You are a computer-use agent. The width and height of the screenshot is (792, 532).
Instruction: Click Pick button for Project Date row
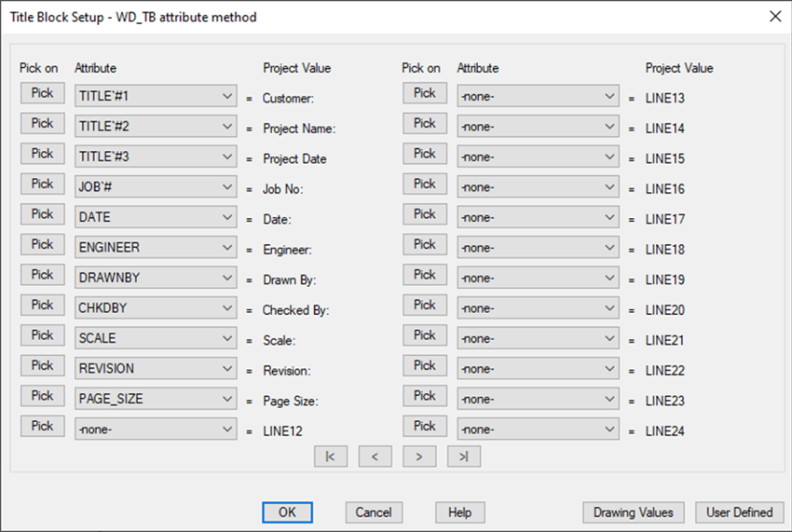click(43, 154)
